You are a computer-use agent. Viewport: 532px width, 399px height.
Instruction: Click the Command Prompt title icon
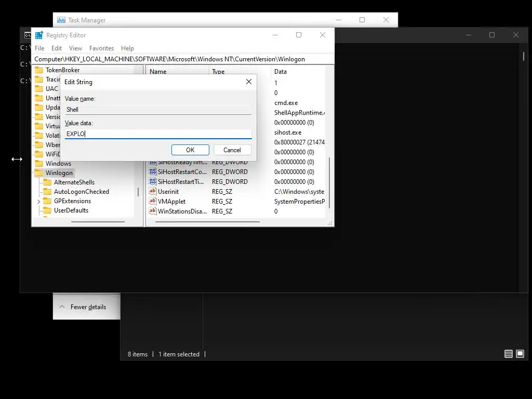(28, 35)
